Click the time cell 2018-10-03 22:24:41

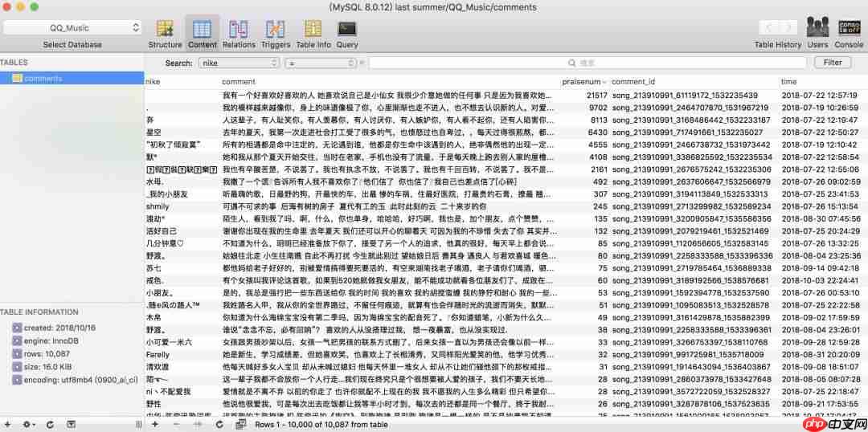tap(821, 280)
